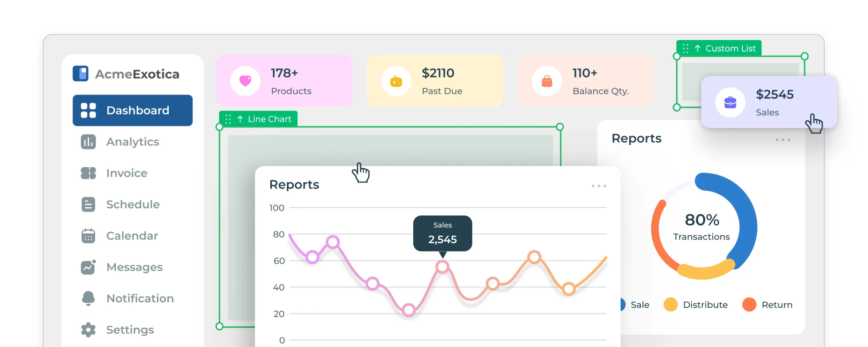
Task: Click the Messages chart icon
Action: 88,267
